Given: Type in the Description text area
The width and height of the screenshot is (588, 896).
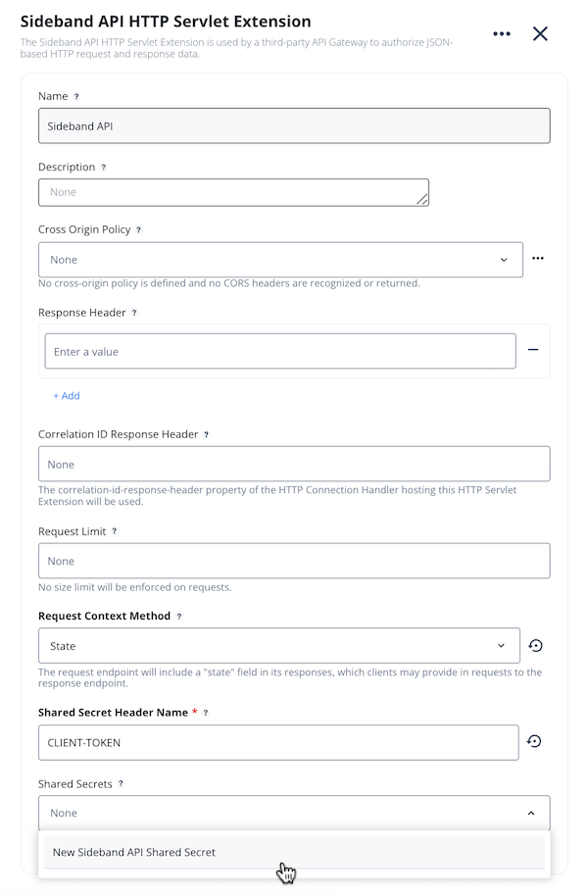Looking at the screenshot, I should (233, 192).
